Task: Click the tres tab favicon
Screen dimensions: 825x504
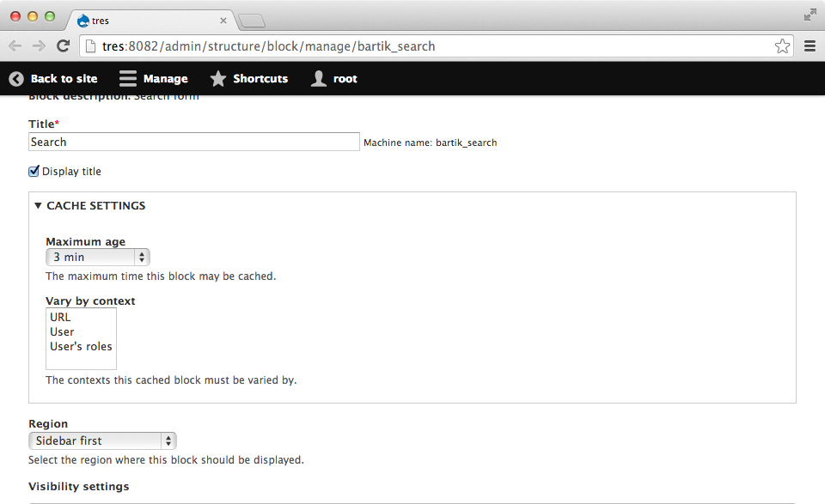Action: [x=82, y=20]
